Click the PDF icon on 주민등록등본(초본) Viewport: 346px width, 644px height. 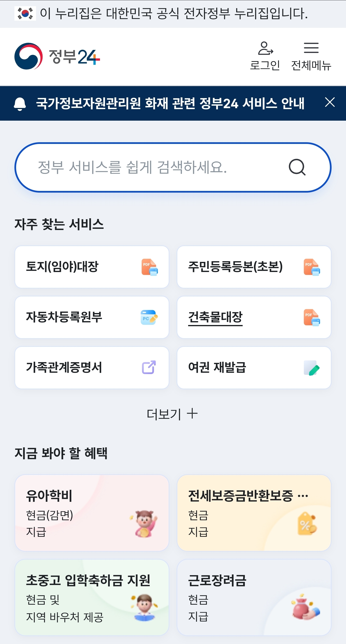(312, 267)
